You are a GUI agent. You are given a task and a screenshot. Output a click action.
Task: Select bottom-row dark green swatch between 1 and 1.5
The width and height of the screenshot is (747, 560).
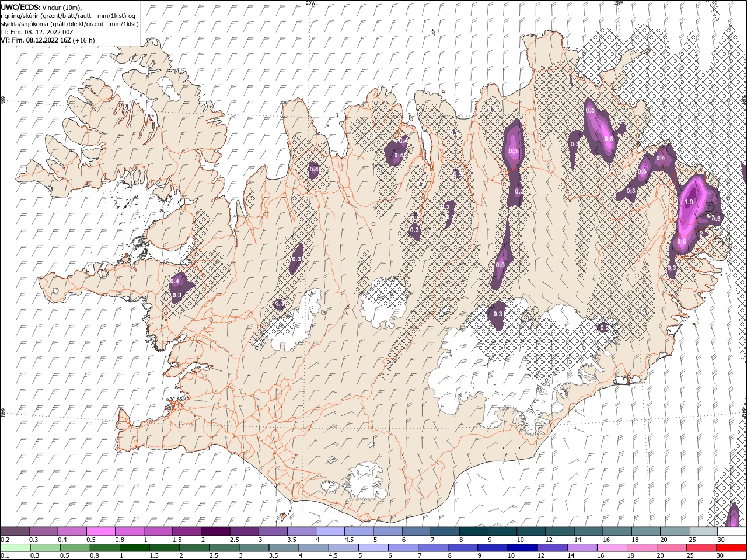click(135, 548)
